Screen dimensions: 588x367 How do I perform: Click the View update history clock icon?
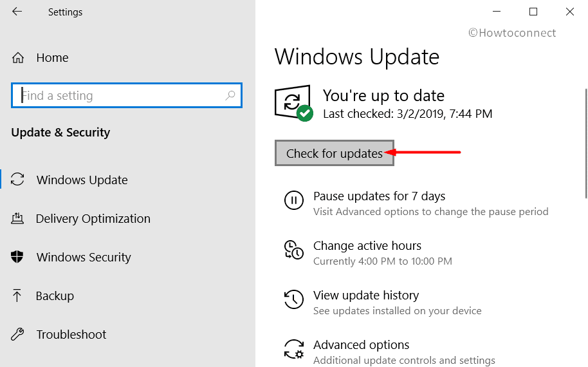[294, 299]
